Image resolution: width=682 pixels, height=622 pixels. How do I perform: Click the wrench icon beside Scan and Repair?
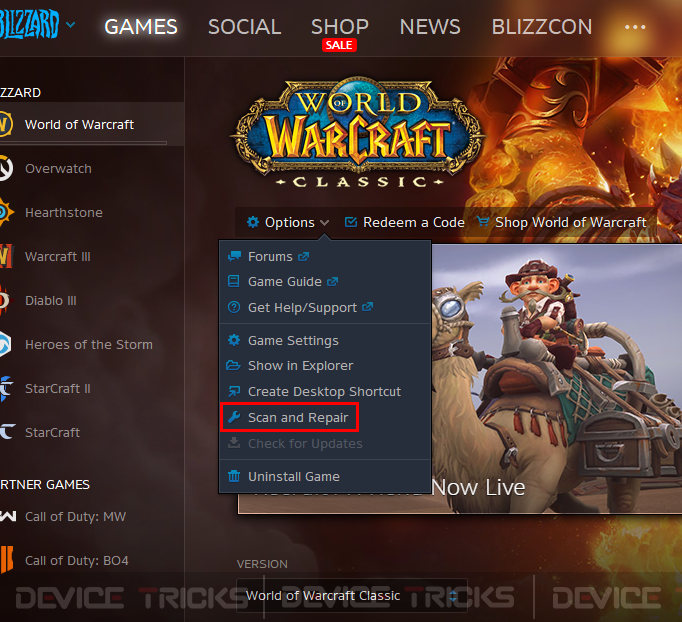pos(234,417)
